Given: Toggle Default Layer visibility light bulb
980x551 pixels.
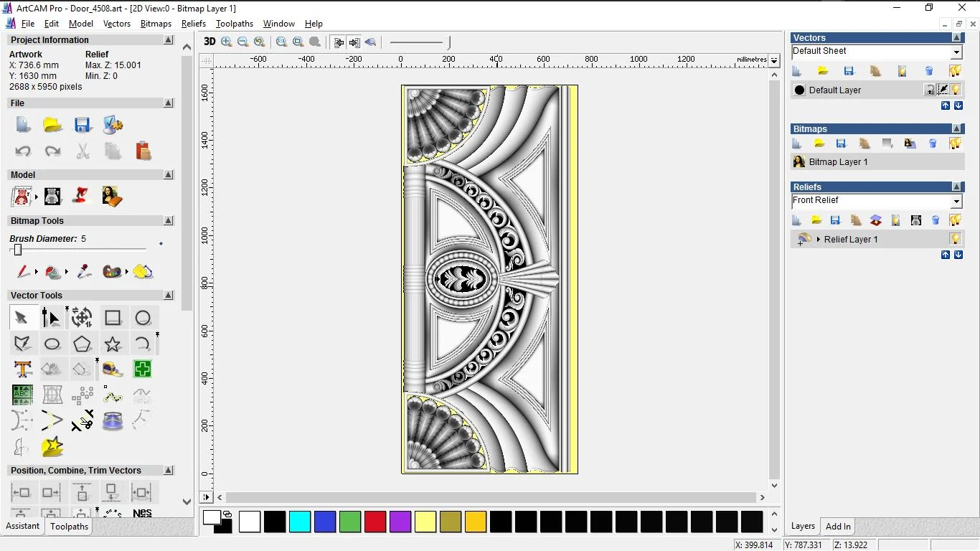Looking at the screenshot, I should coord(956,90).
